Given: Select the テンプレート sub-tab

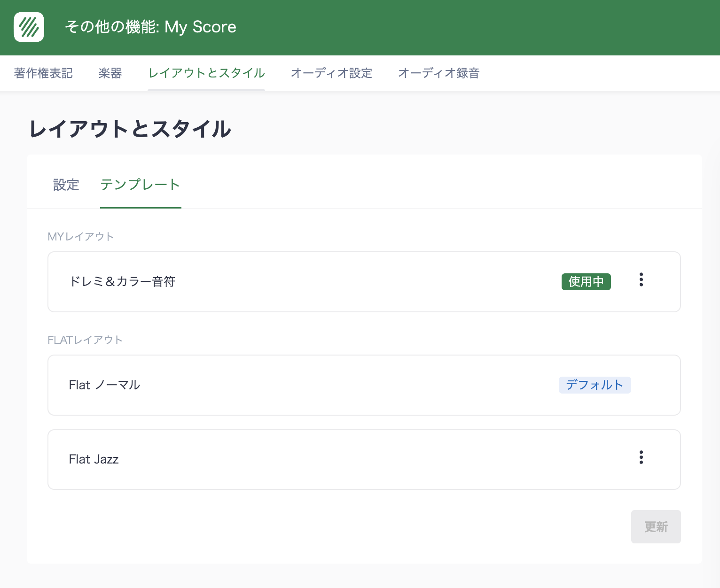Looking at the screenshot, I should [x=141, y=185].
